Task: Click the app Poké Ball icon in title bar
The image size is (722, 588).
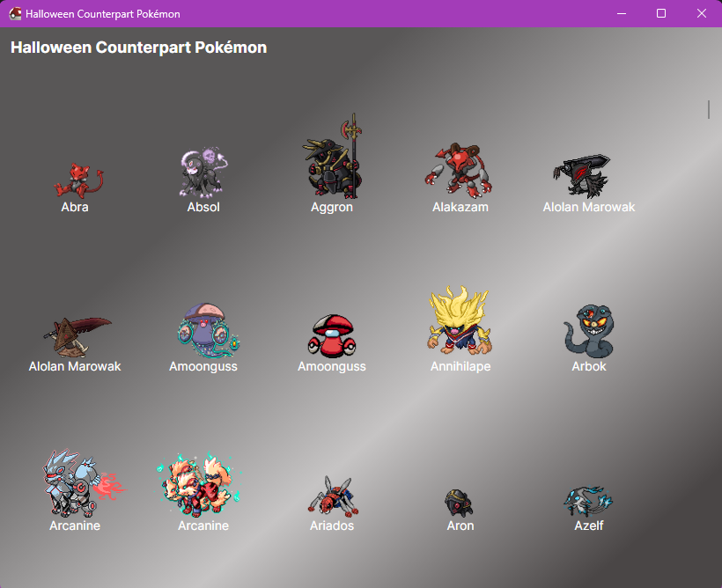Action: pyautogui.click(x=15, y=13)
